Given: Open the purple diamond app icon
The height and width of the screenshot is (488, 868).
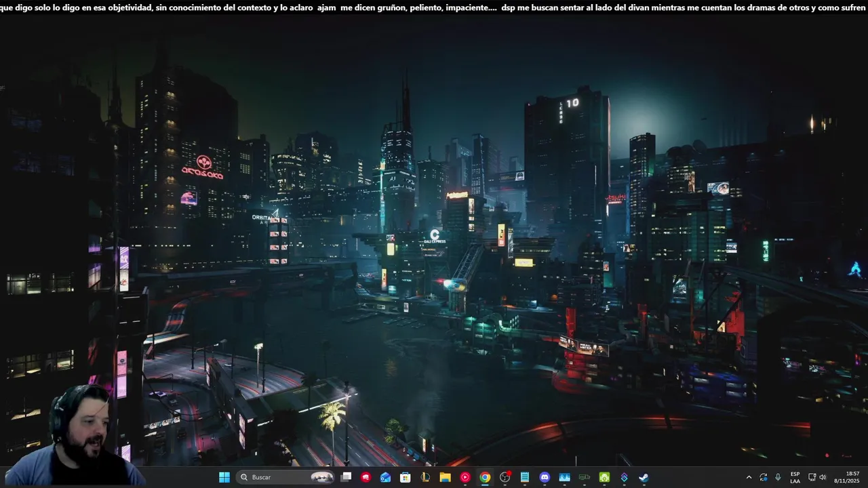Looking at the screenshot, I should click(x=624, y=477).
